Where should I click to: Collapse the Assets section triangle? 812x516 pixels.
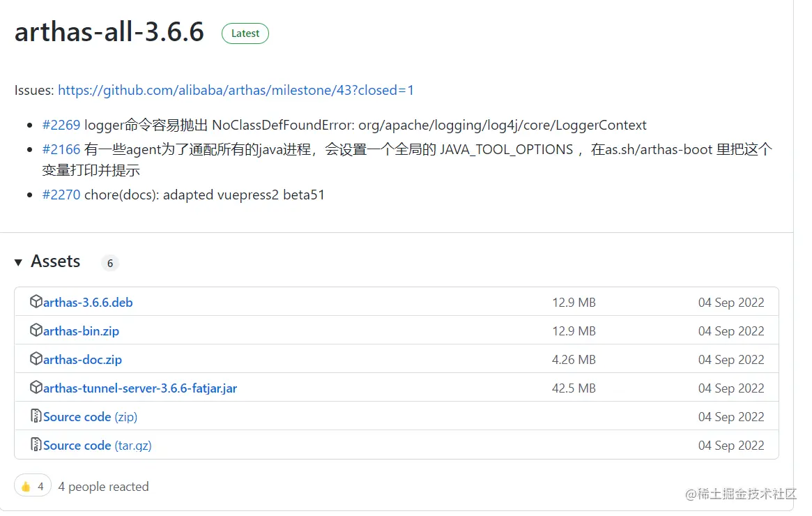coord(19,262)
